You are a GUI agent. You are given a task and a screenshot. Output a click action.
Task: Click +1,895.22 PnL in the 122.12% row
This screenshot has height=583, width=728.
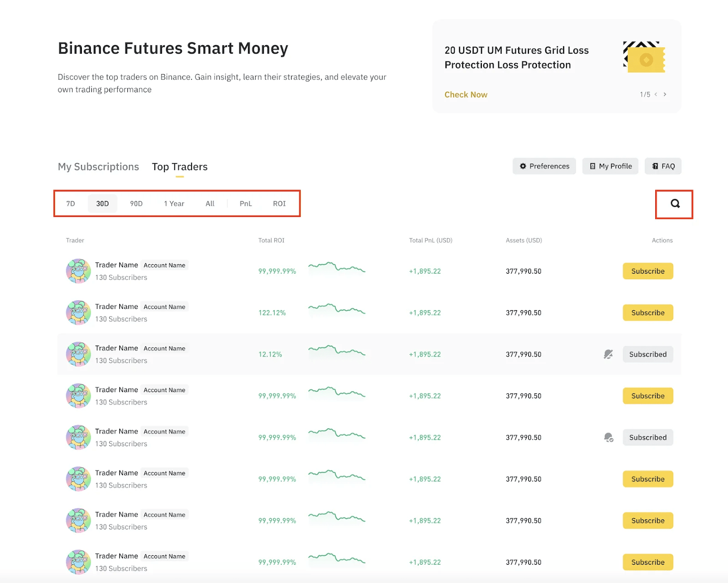pos(425,313)
